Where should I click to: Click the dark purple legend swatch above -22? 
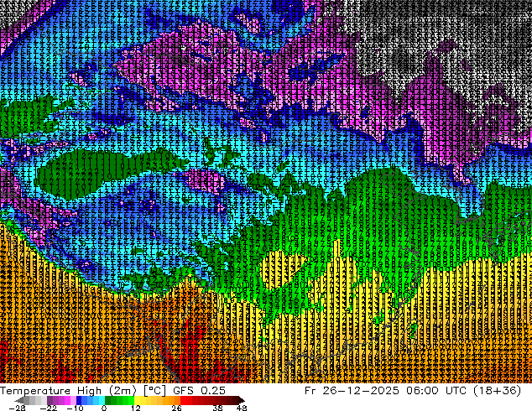click(50, 400)
